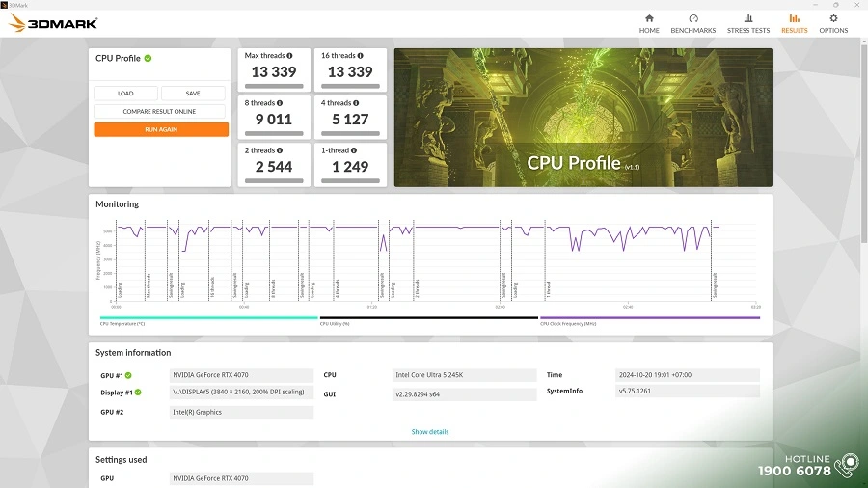Click the LOAD button
Image resolution: width=868 pixels, height=488 pixels.
[125, 94]
